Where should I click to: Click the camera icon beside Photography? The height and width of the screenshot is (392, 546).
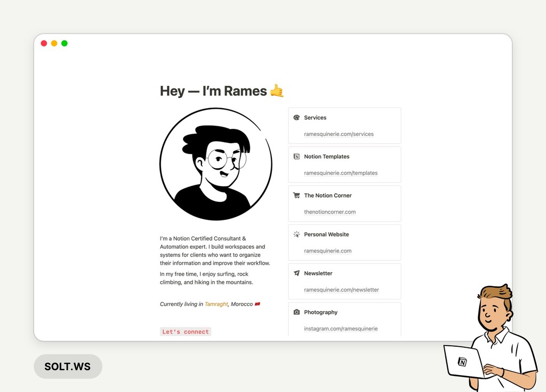[x=296, y=312]
